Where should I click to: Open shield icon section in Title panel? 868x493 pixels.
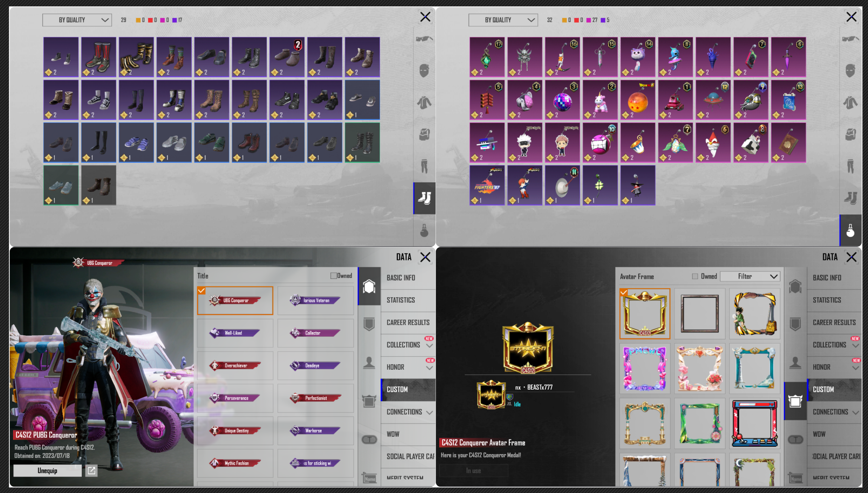(x=369, y=324)
